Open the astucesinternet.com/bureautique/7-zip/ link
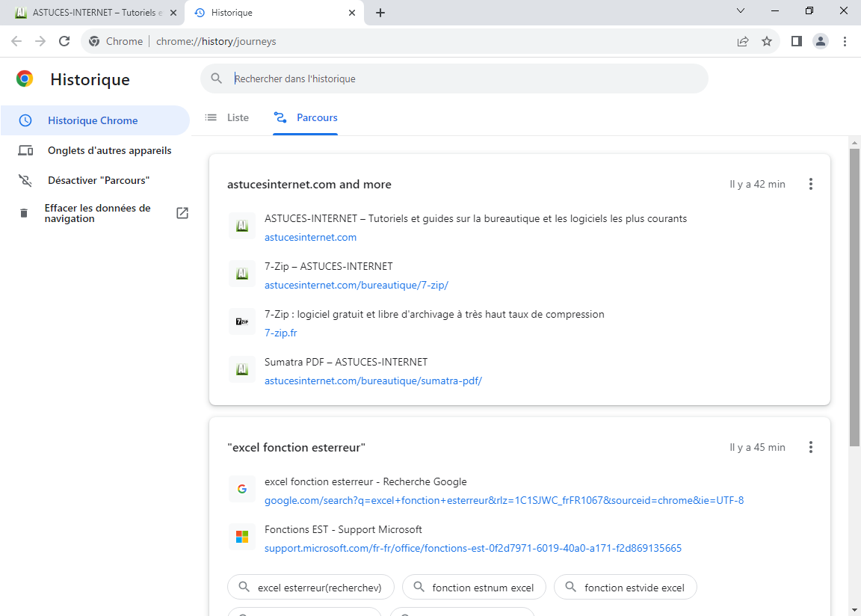 357,285
